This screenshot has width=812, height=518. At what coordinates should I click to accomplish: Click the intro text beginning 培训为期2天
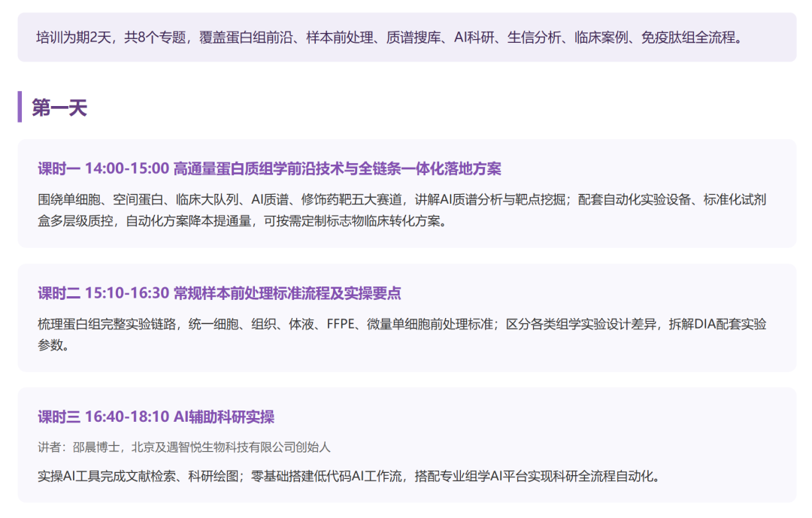click(x=392, y=38)
